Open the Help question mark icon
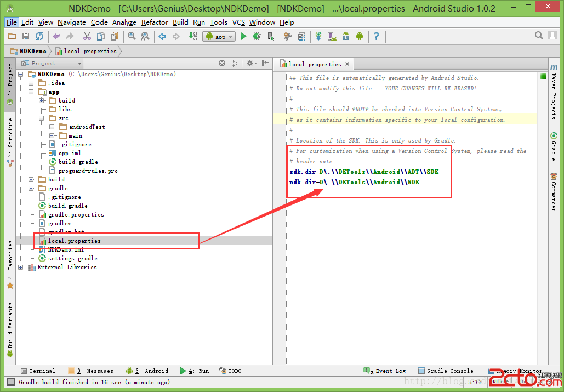 click(376, 36)
